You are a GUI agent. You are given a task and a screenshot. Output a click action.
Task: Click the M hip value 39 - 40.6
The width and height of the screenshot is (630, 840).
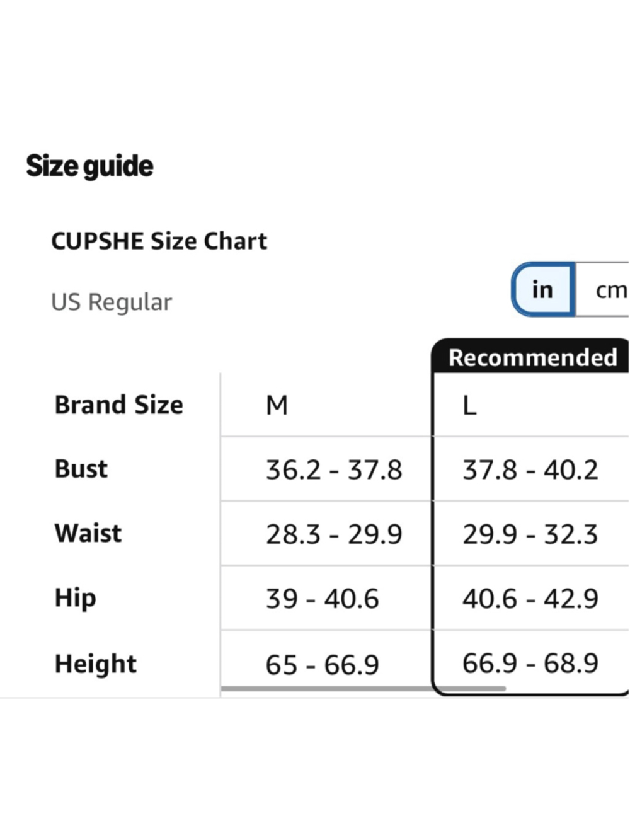[x=322, y=599]
